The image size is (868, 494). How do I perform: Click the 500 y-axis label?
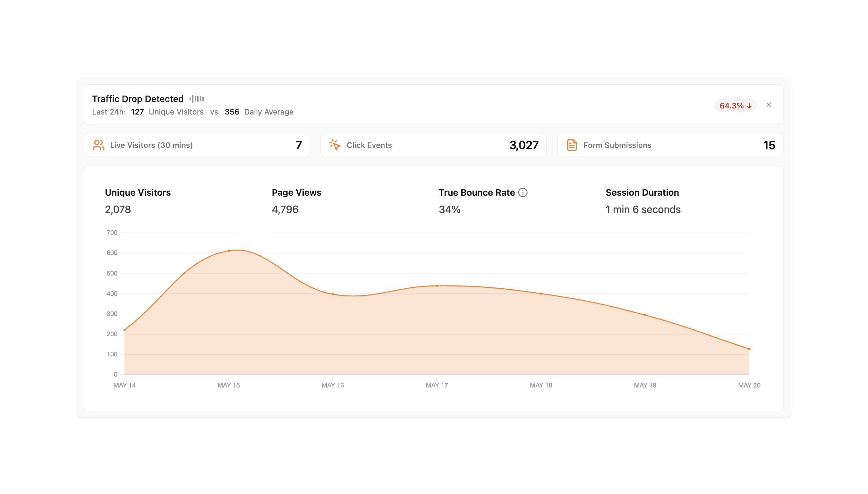click(x=112, y=273)
